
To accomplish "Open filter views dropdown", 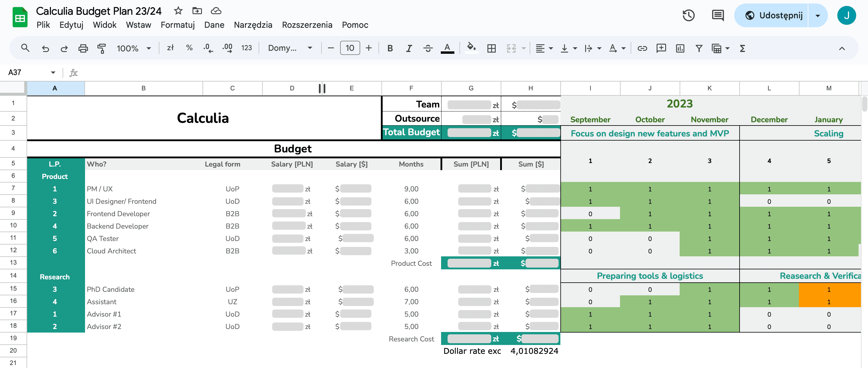I will (720, 48).
